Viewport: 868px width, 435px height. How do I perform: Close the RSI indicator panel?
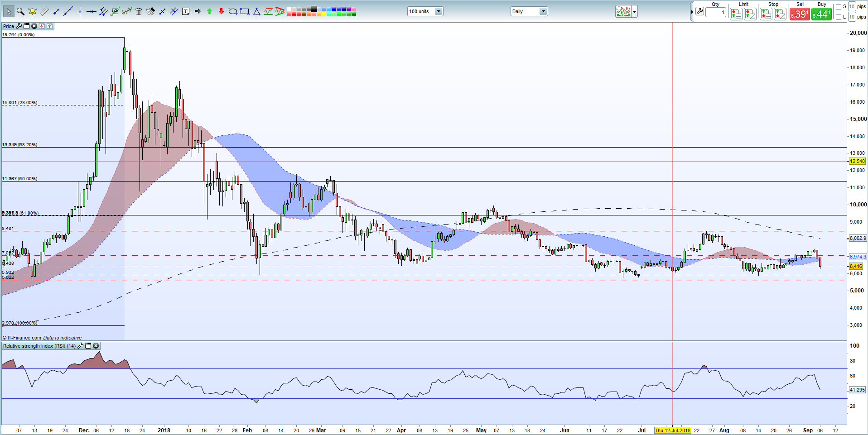(x=96, y=346)
